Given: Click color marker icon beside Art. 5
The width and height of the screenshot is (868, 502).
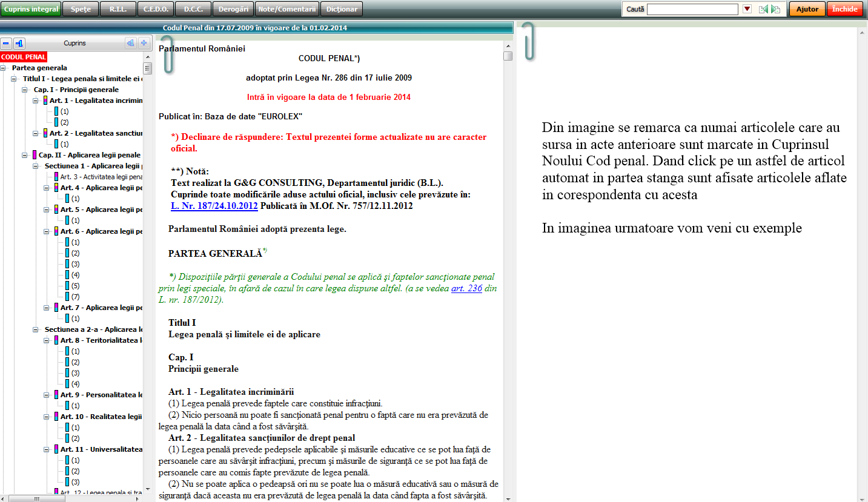Looking at the screenshot, I should (56, 210).
